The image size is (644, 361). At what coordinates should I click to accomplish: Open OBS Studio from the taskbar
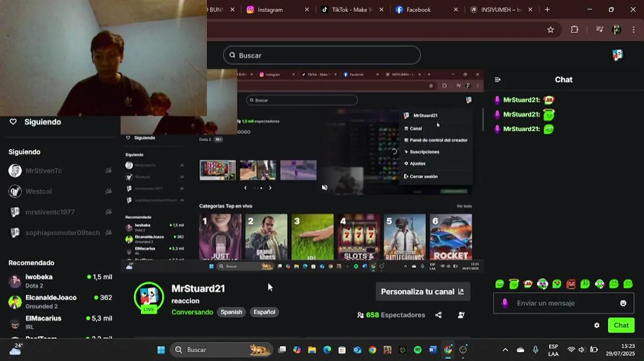[463, 350]
